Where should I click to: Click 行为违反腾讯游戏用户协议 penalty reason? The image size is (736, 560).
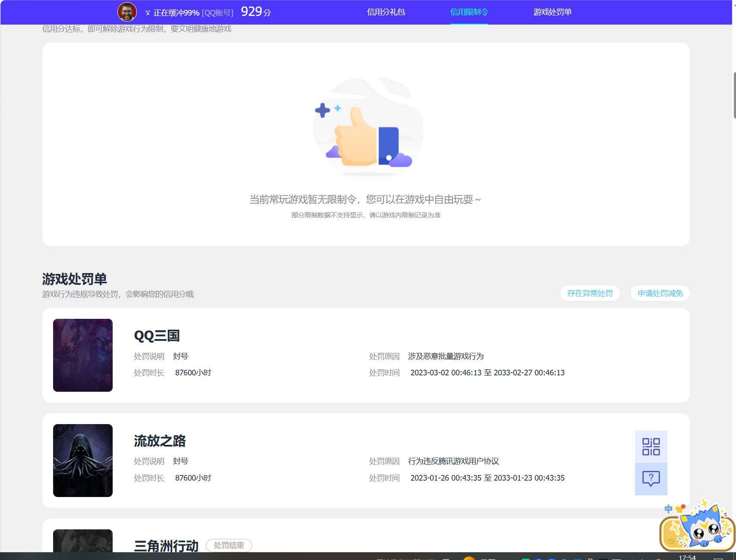pyautogui.click(x=454, y=461)
